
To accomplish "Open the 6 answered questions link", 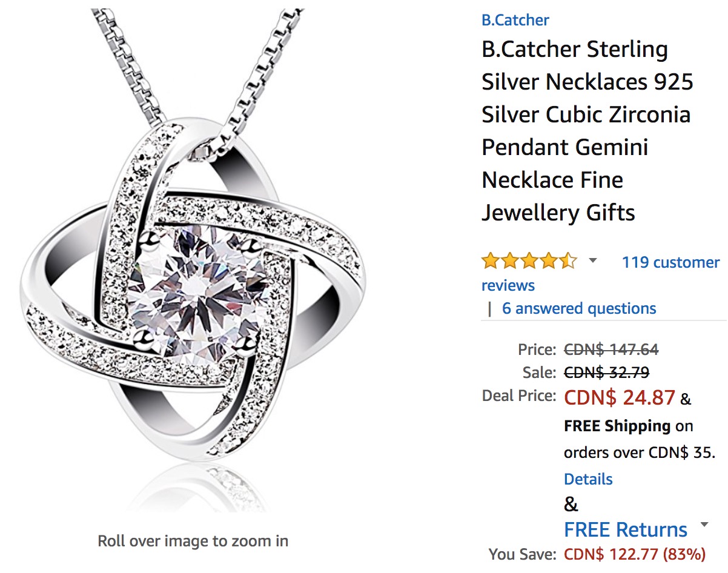I will [x=579, y=308].
